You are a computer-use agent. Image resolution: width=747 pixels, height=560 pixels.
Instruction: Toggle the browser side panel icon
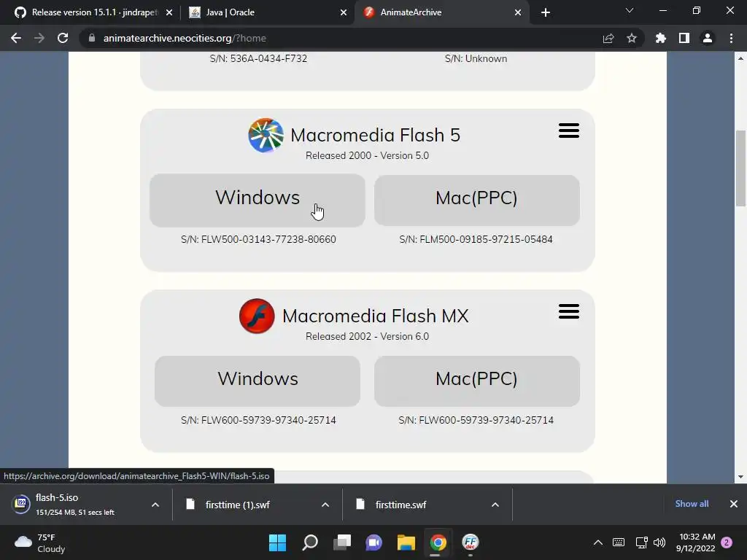pyautogui.click(x=684, y=38)
